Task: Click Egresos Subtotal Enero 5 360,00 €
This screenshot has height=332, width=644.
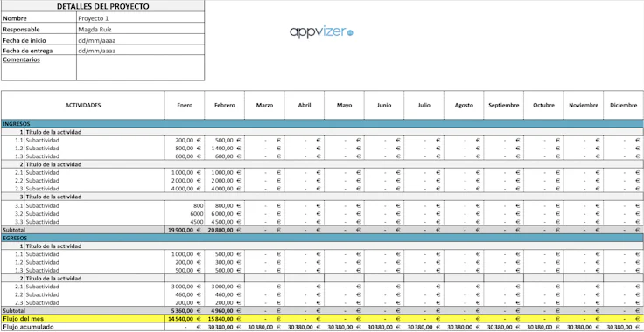Action: (x=185, y=311)
